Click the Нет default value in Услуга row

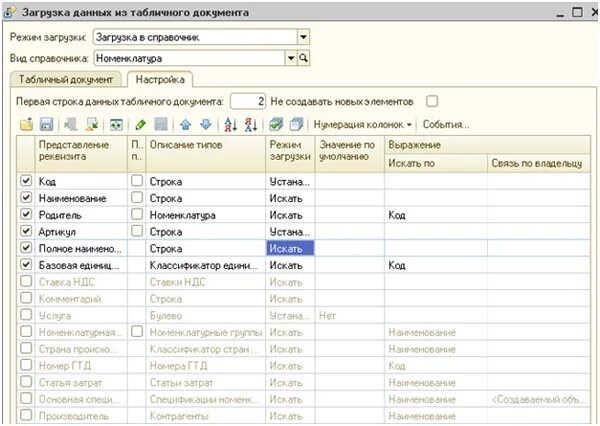350,315
